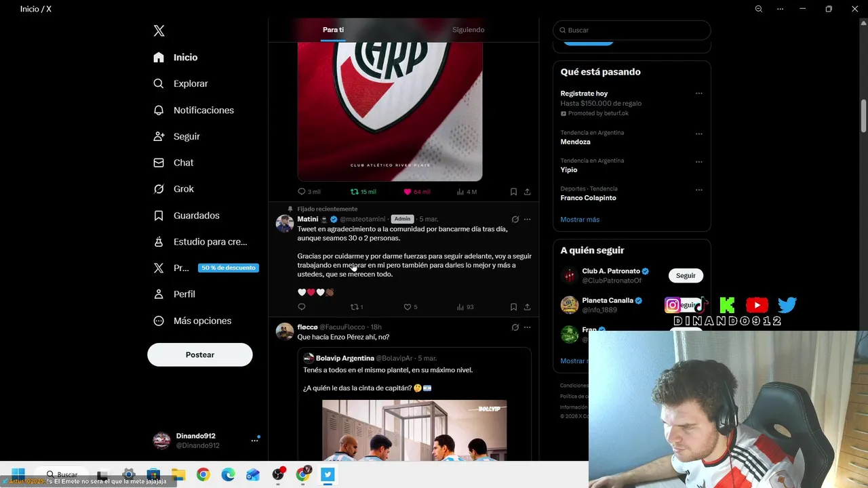Open Perfil page
The height and width of the screenshot is (488, 868).
pyautogui.click(x=174, y=294)
